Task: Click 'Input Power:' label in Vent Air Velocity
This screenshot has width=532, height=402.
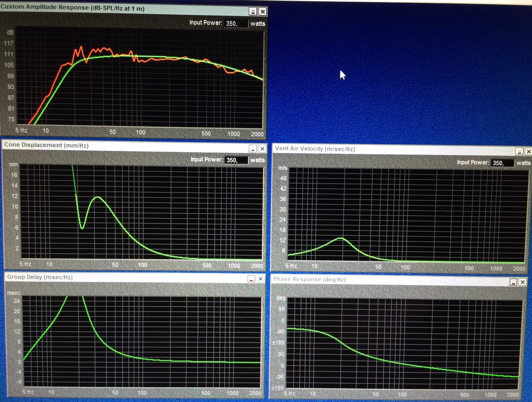Action: coord(473,162)
